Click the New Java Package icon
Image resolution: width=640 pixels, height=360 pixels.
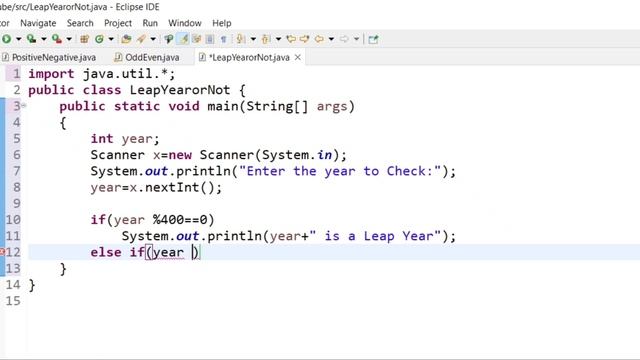[84, 39]
